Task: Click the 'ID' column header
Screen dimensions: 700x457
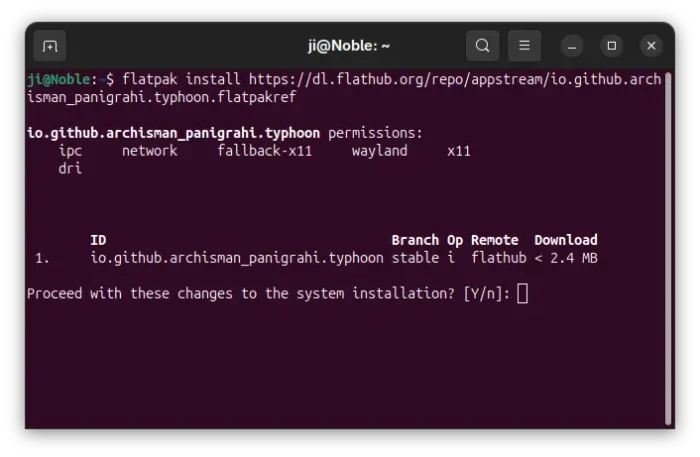Action: pyautogui.click(x=98, y=240)
